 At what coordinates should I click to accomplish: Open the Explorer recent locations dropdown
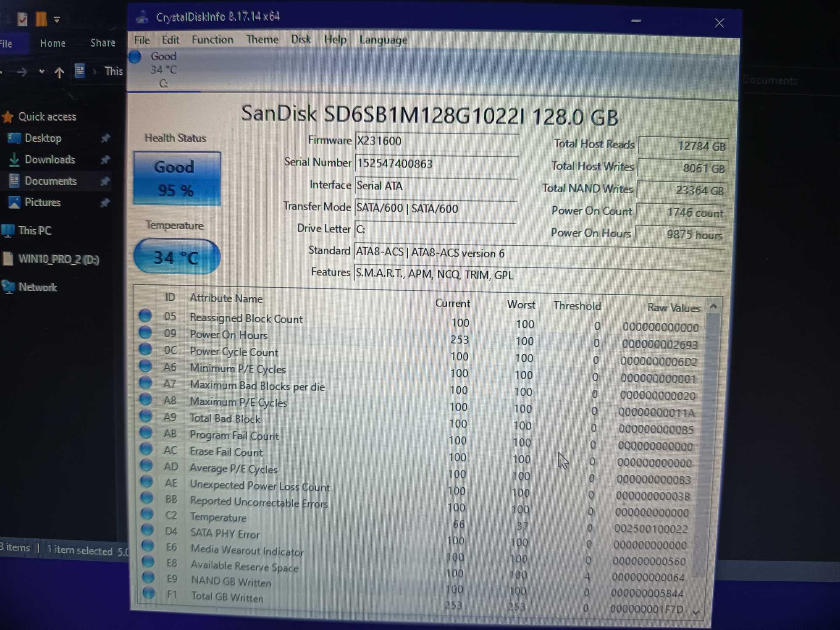click(42, 72)
